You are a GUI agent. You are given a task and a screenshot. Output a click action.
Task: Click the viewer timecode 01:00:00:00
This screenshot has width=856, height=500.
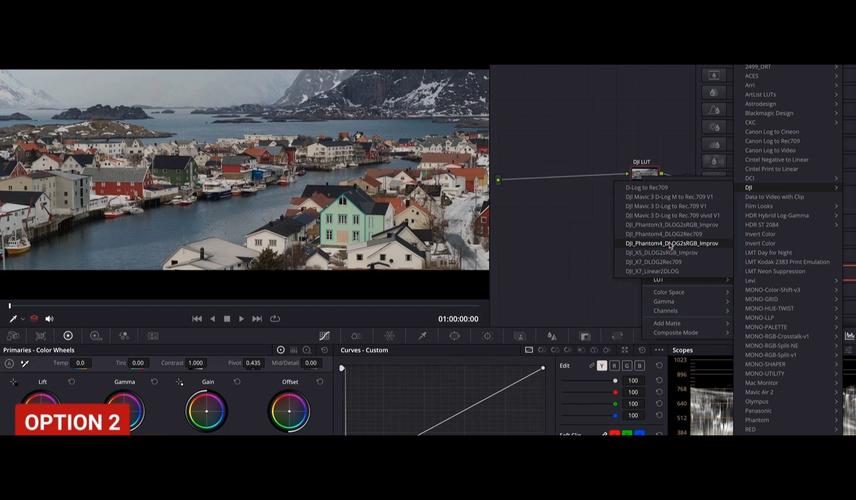click(x=458, y=319)
